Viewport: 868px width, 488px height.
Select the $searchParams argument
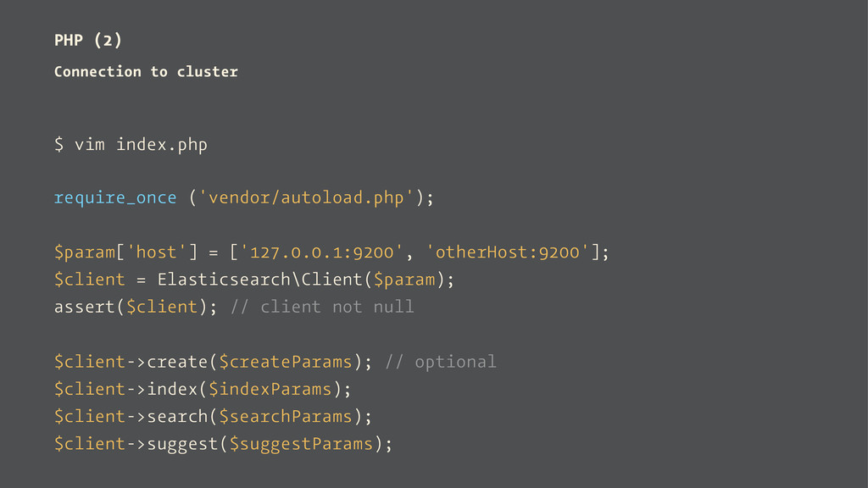coord(286,416)
